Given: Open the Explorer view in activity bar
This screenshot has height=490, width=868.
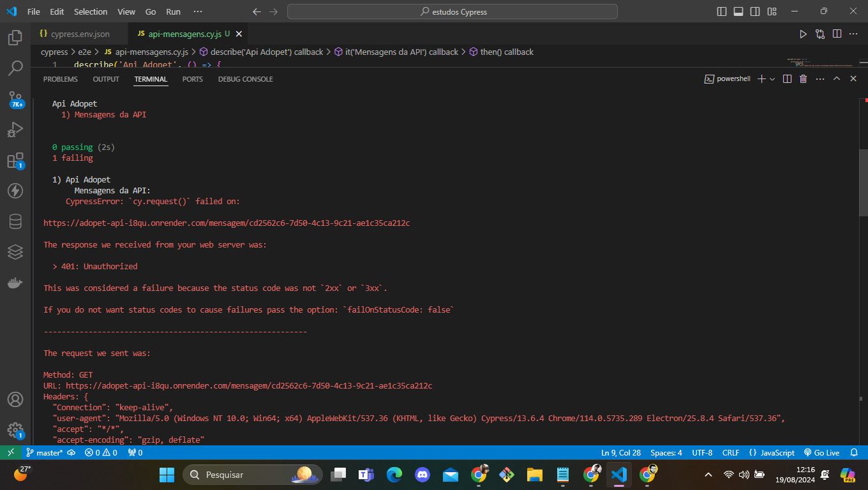Looking at the screenshot, I should [x=15, y=38].
